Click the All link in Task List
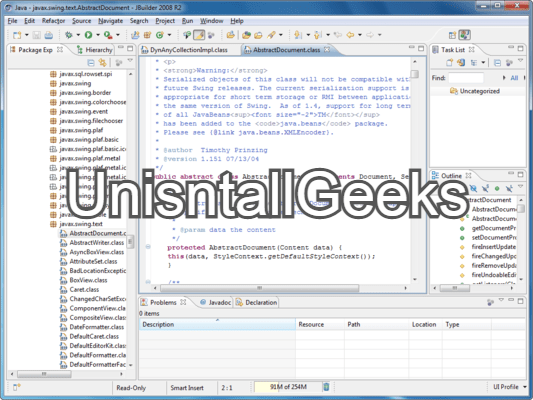Screen dimensions: 533x400 point(514,78)
